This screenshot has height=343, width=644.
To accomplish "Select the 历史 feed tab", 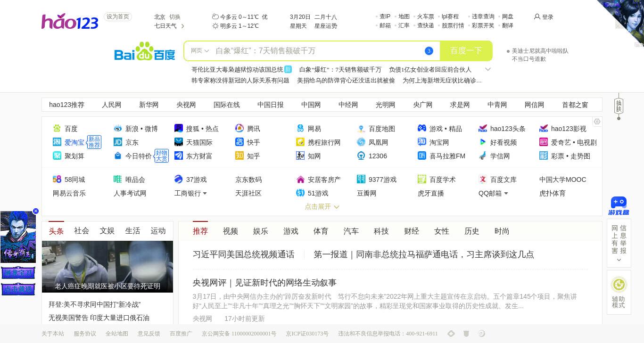I will point(472,231).
